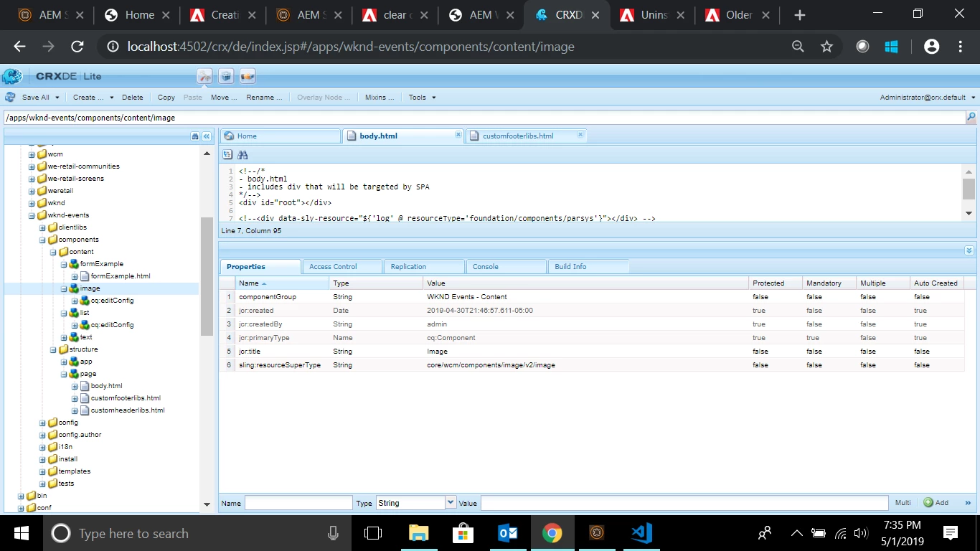The width and height of the screenshot is (980, 551).
Task: Close the customfooterlibs.html editor tab
Action: 580,135
